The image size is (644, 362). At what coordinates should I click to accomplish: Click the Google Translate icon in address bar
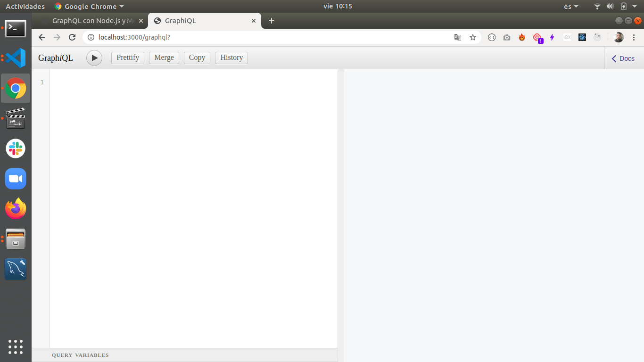coord(457,37)
